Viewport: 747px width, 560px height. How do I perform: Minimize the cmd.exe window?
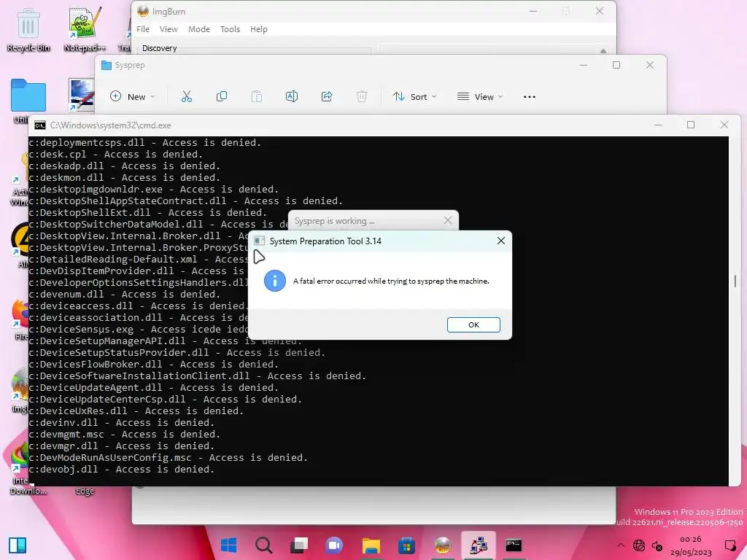click(x=658, y=125)
